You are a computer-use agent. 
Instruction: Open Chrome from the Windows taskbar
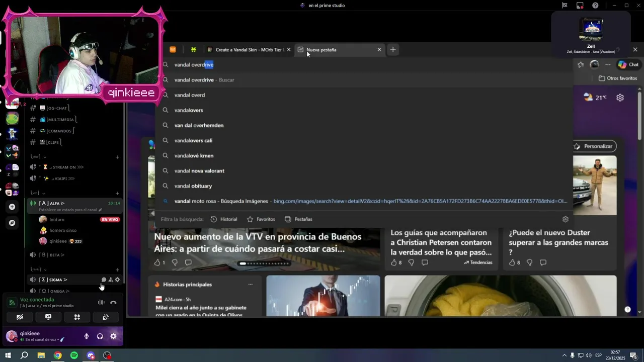pyautogui.click(x=58, y=355)
